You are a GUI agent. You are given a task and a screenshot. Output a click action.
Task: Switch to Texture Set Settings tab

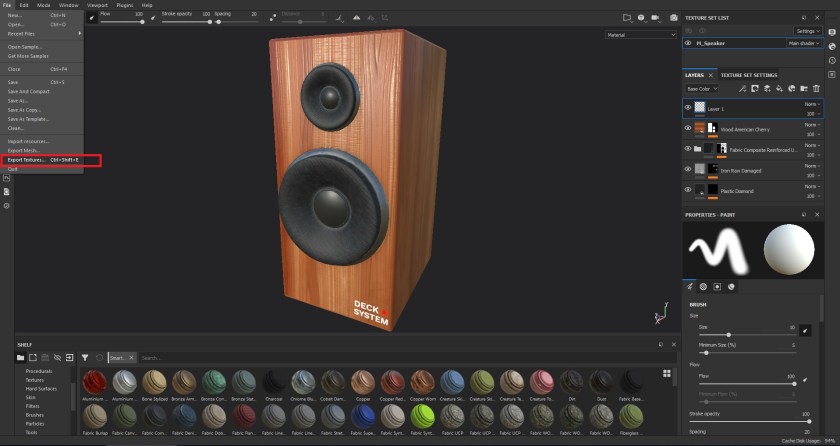pyautogui.click(x=748, y=75)
